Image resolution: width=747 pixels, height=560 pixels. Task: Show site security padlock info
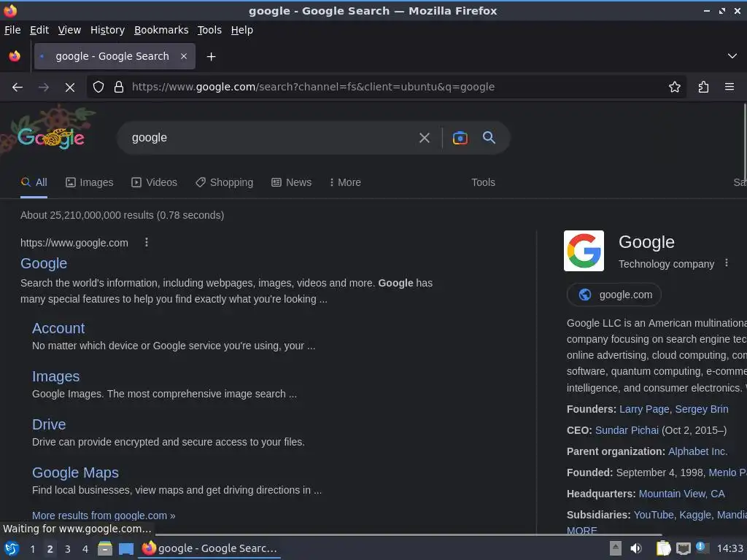tap(119, 87)
